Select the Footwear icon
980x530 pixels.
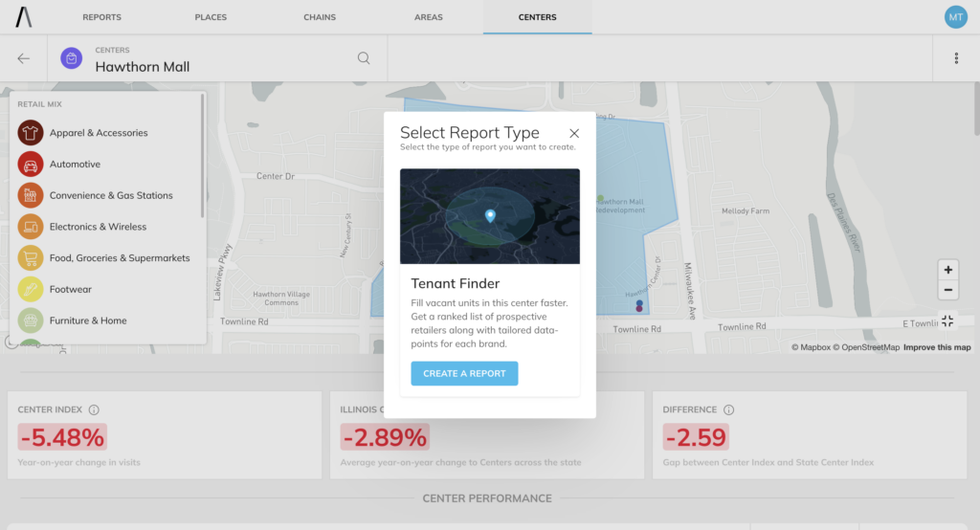31,289
